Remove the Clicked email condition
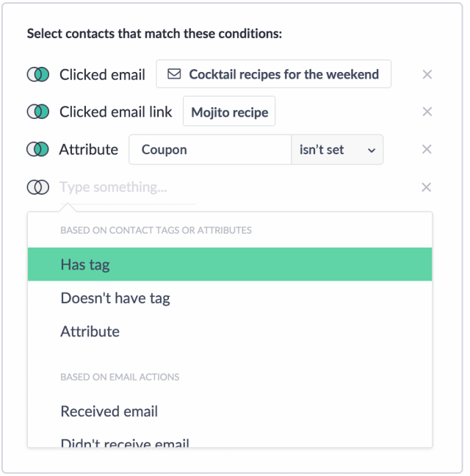 click(427, 74)
